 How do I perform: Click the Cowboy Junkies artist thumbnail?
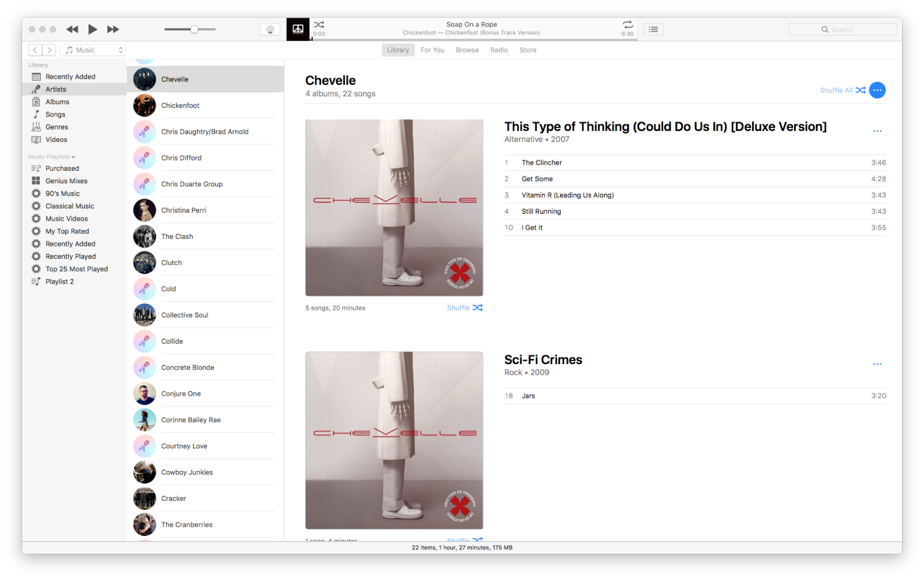[144, 473]
